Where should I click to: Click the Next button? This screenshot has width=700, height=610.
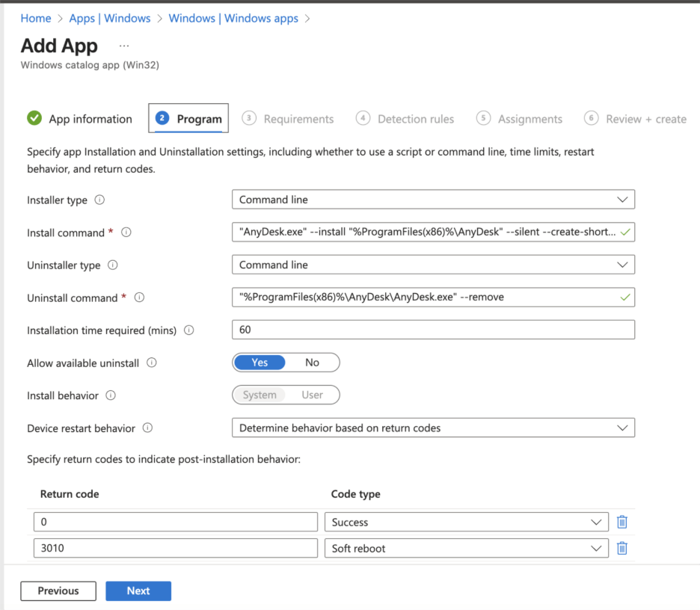[138, 591]
